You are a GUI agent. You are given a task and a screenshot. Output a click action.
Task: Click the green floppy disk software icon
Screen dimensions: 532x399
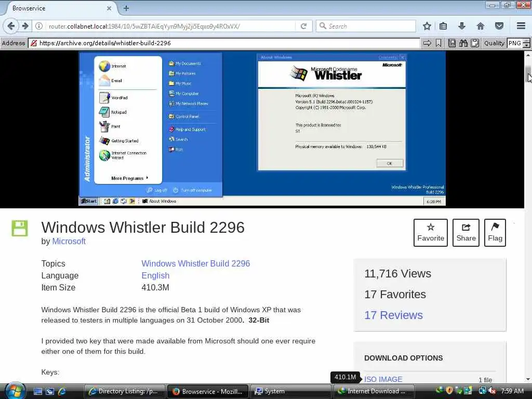point(20,228)
